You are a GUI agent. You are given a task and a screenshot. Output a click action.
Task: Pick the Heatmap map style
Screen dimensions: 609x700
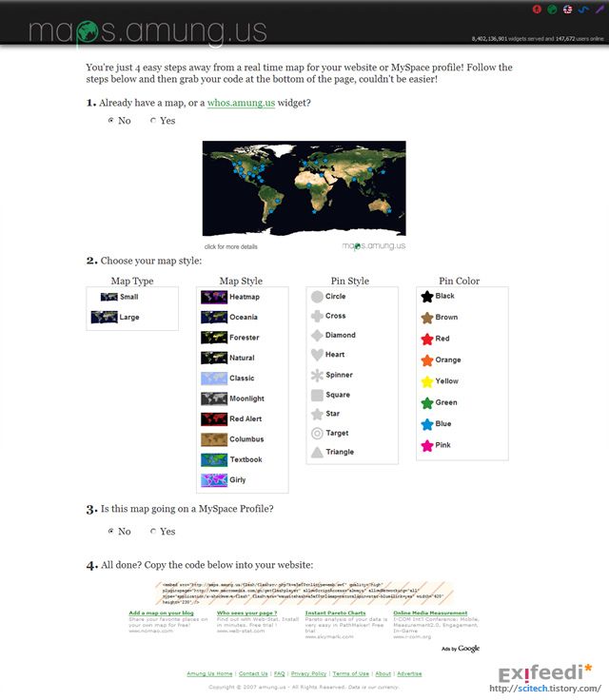(230, 297)
